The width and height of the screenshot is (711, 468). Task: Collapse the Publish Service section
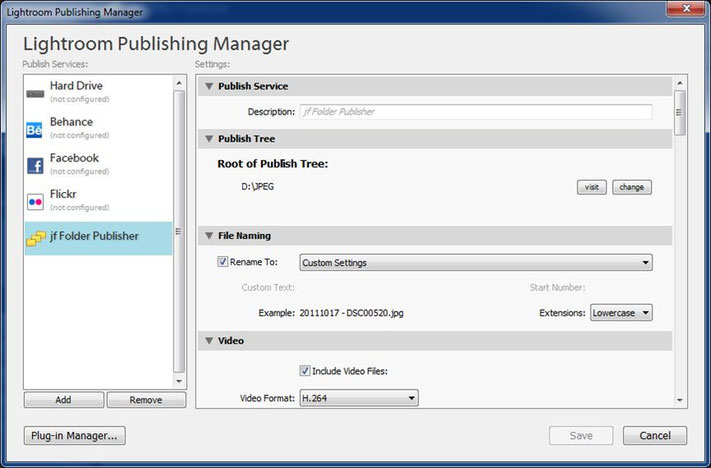click(209, 86)
